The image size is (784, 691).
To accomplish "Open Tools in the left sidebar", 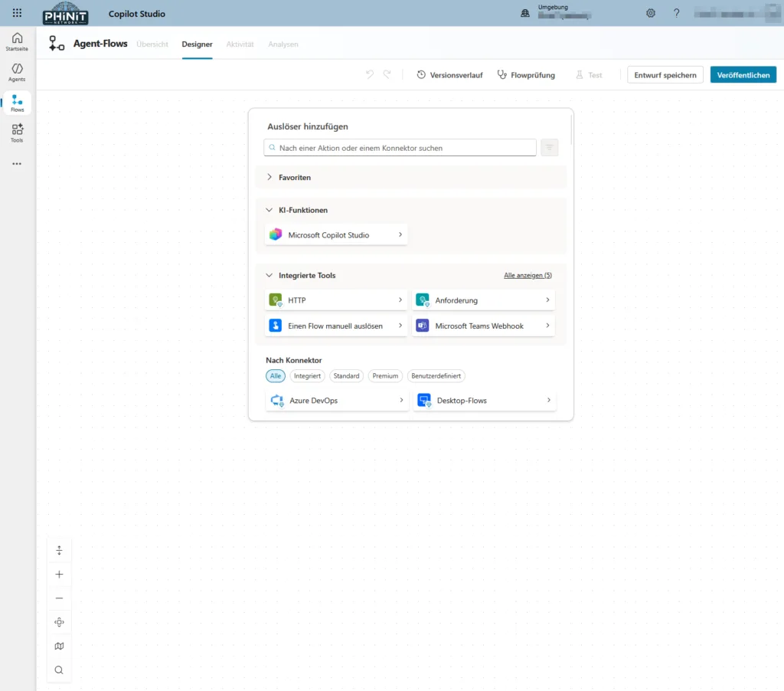I will 17,133.
